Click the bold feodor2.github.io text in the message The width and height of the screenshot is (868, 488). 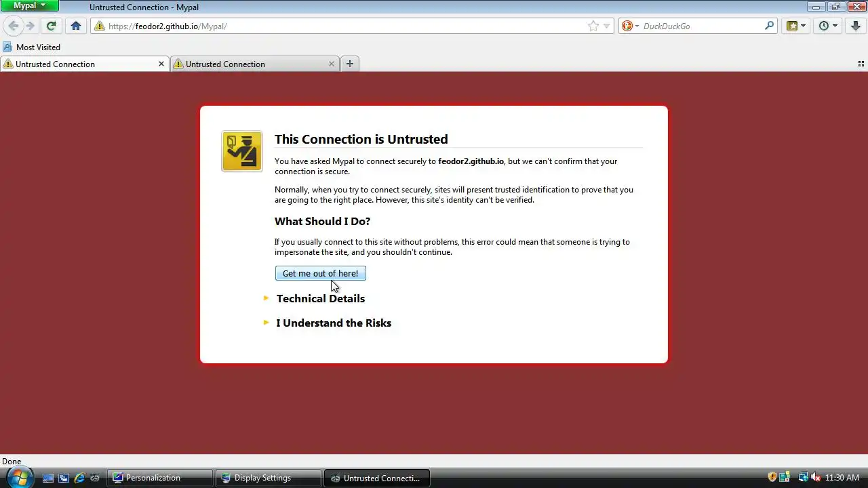point(471,161)
